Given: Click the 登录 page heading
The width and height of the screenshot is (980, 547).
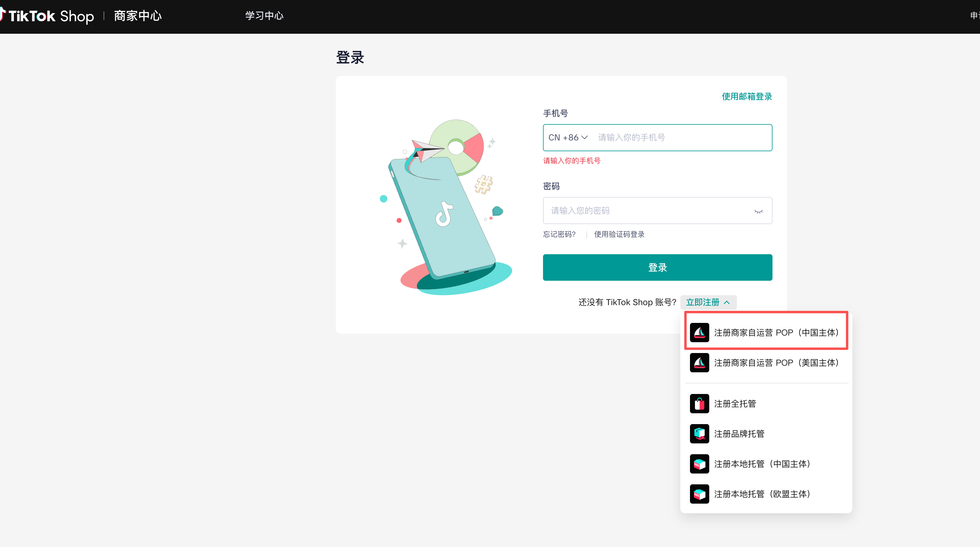Looking at the screenshot, I should coord(350,58).
